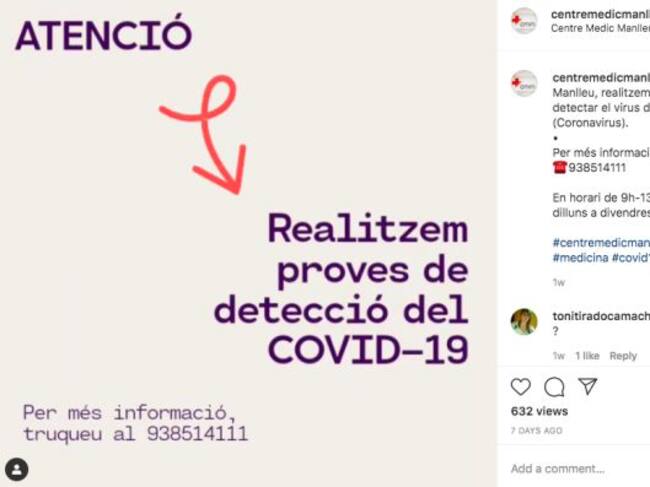Open tagged people icon on image

coord(17,470)
